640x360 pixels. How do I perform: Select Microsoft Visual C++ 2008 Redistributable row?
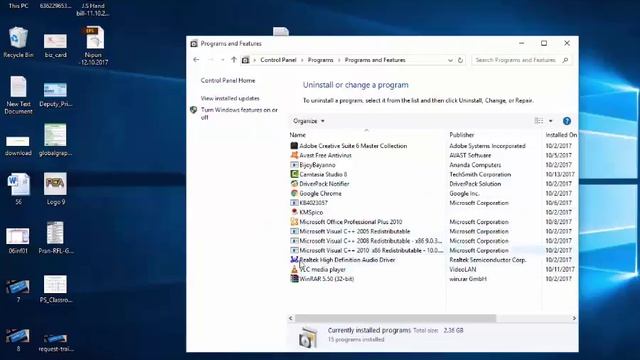433,241
